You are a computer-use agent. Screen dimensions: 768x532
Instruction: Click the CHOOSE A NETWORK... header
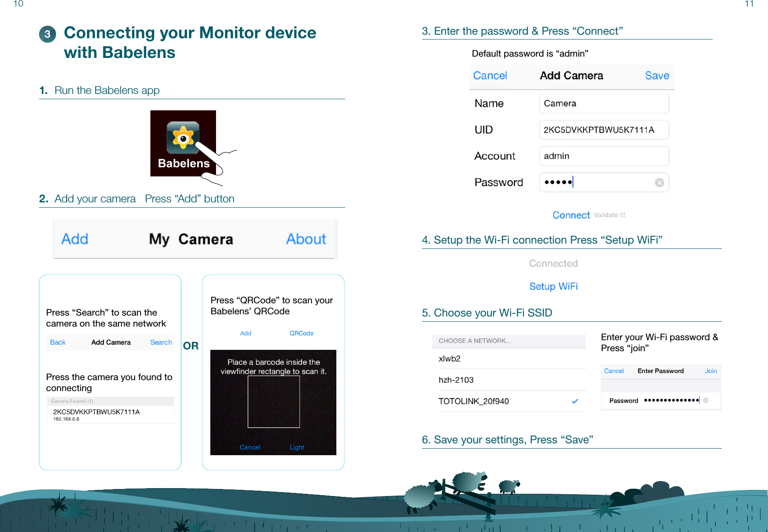pyautogui.click(x=509, y=341)
